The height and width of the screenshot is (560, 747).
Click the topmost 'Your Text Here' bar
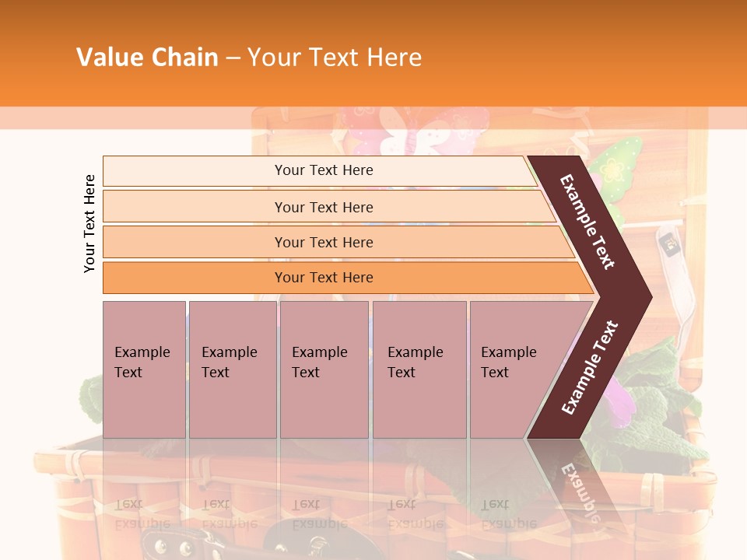click(x=320, y=171)
